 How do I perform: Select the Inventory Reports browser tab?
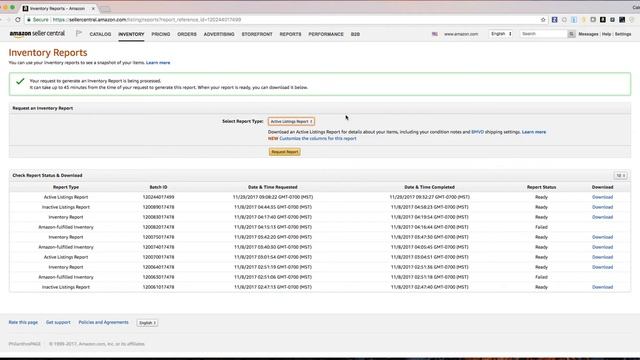(x=57, y=8)
